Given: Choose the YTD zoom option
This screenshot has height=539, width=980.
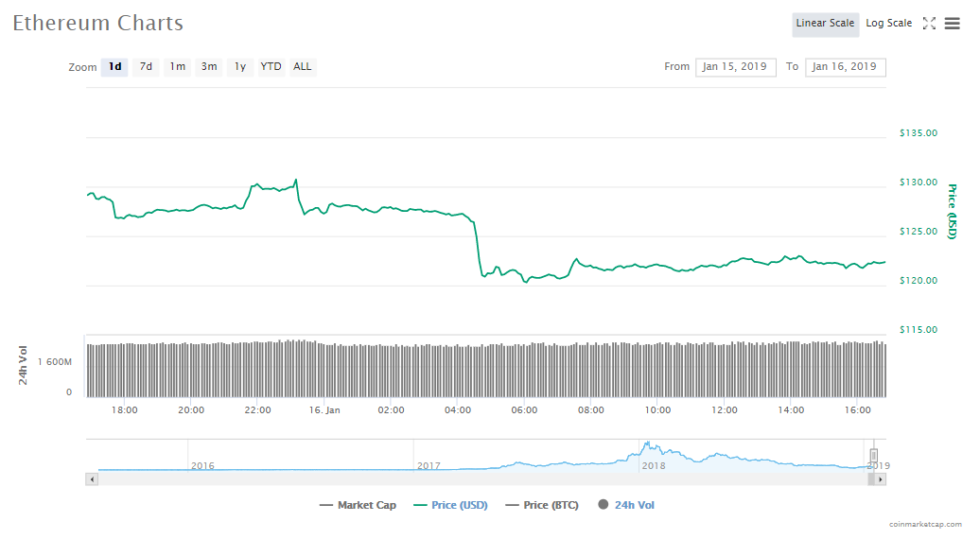Looking at the screenshot, I should pyautogui.click(x=271, y=67).
